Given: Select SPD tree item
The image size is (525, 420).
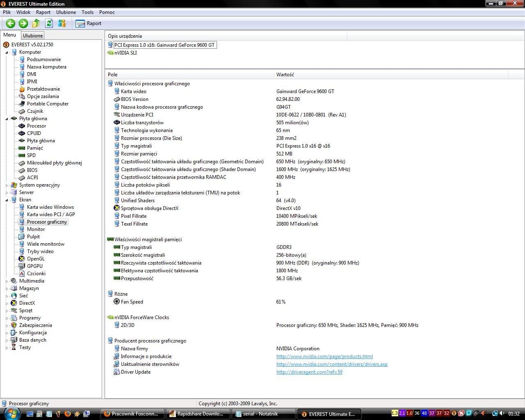Looking at the screenshot, I should point(31,155).
